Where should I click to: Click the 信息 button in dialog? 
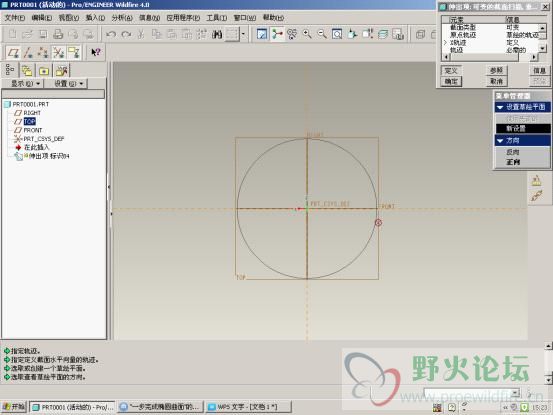coord(540,71)
